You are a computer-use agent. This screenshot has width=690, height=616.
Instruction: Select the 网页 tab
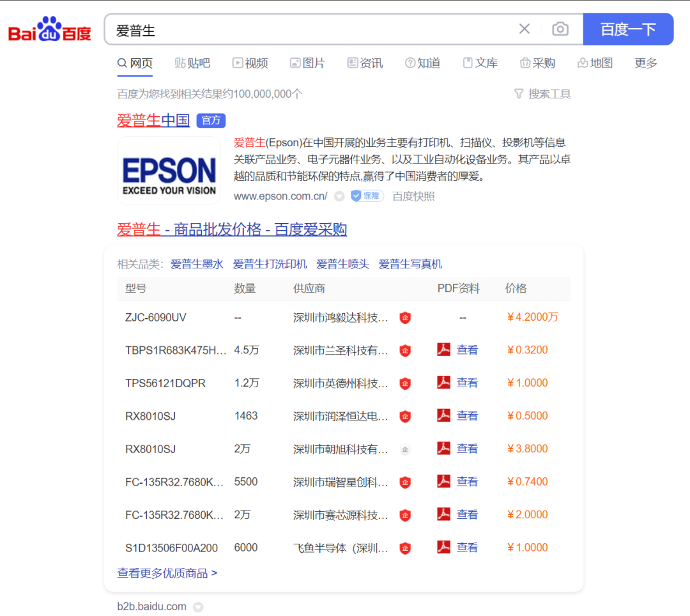135,63
